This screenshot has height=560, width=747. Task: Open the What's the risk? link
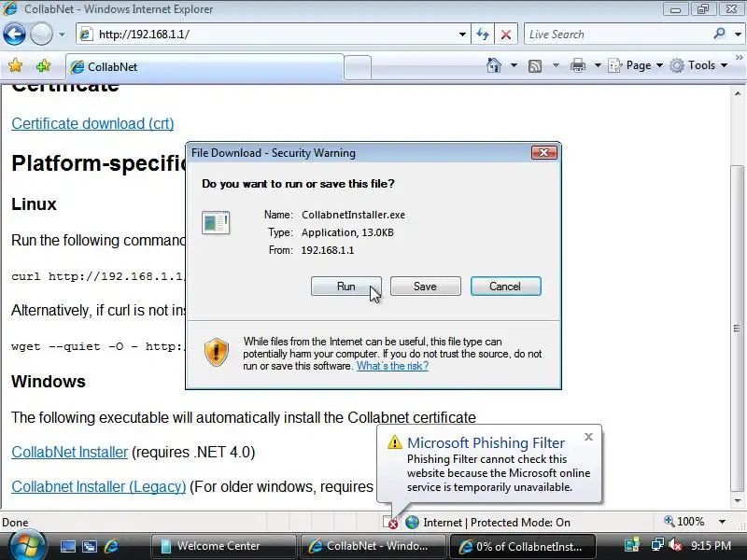pos(392,366)
